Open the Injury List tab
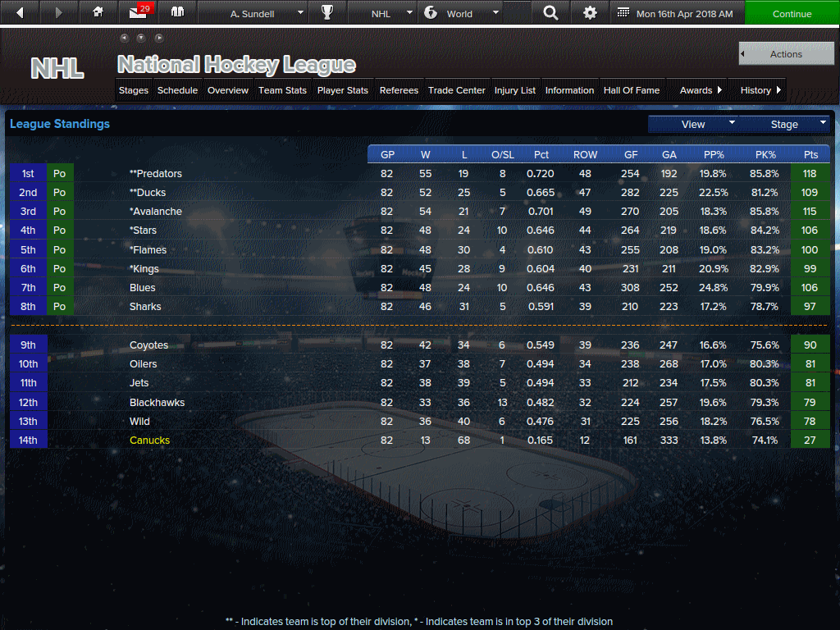Viewport: 840px width, 630px height. coord(515,90)
